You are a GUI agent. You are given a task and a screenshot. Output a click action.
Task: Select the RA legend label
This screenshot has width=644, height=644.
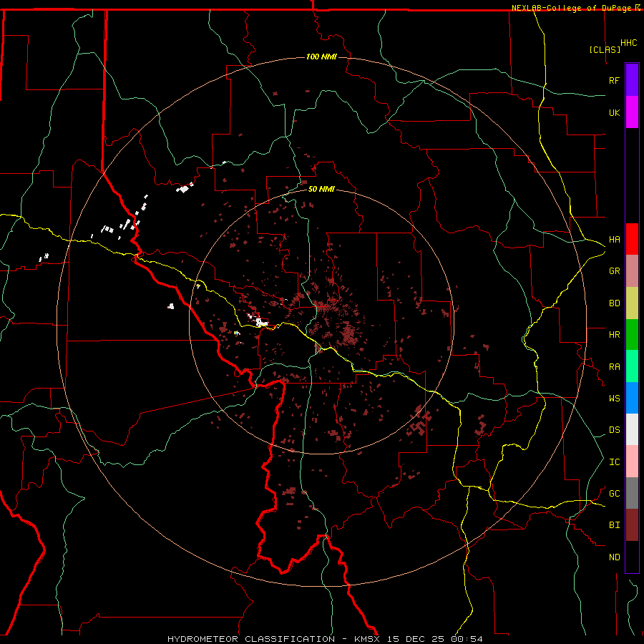[614, 367]
